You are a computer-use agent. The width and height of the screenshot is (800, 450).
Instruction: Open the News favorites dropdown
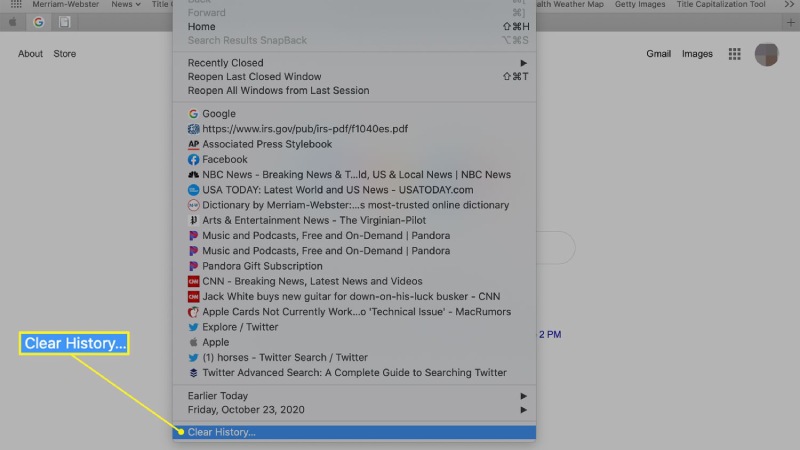[x=126, y=4]
